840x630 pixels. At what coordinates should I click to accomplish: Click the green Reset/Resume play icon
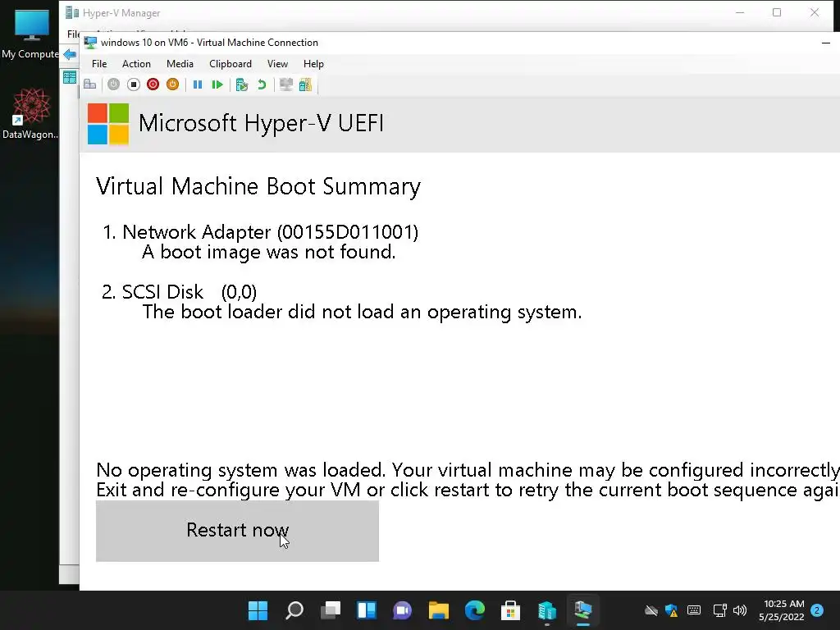(x=217, y=84)
